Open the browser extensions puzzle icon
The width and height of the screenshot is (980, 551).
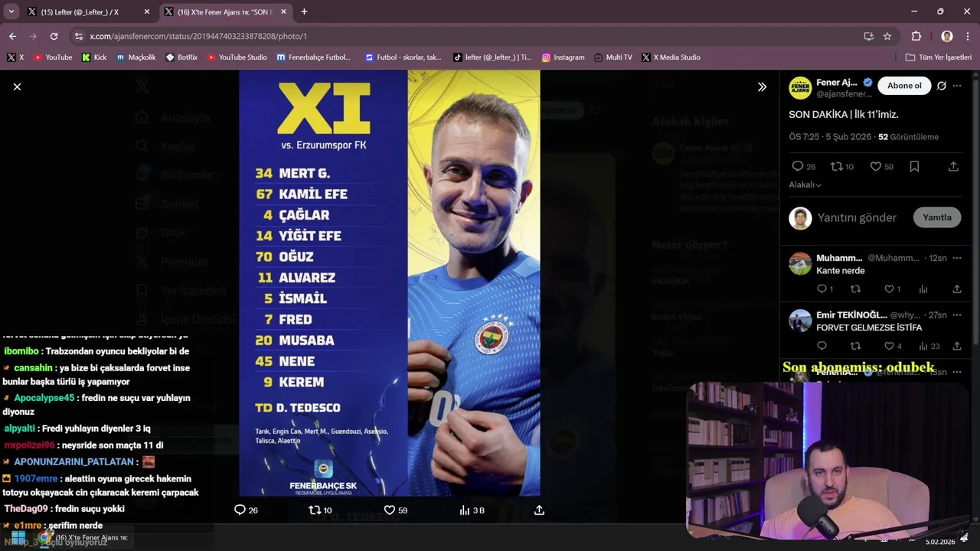(x=916, y=36)
